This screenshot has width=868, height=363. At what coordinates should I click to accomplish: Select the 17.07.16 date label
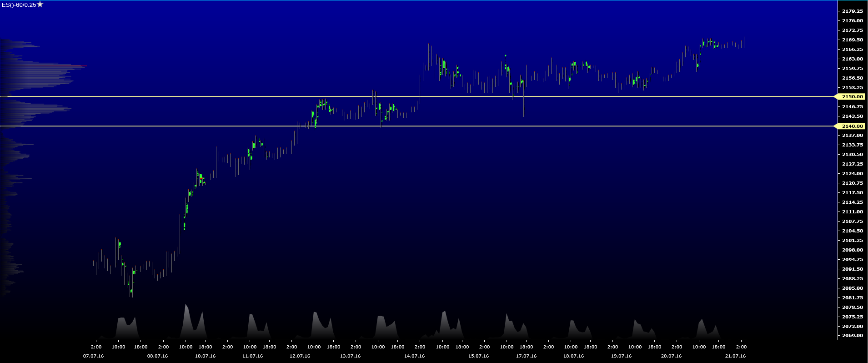tap(526, 356)
